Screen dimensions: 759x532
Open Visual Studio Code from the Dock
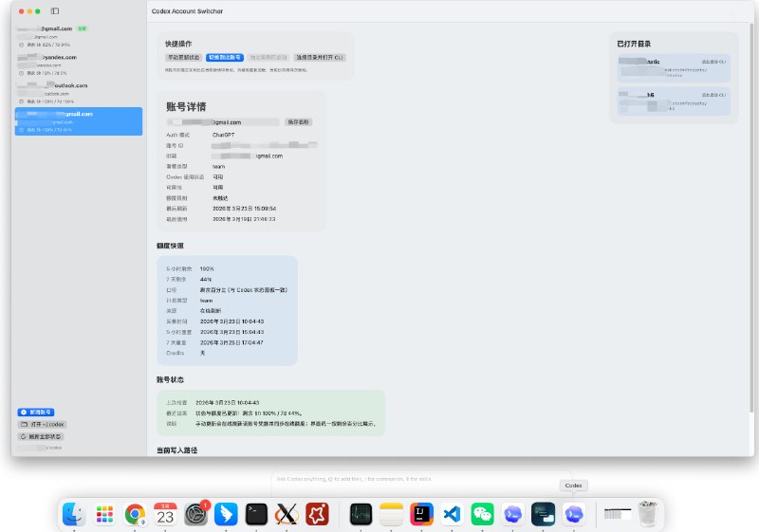coord(453,514)
